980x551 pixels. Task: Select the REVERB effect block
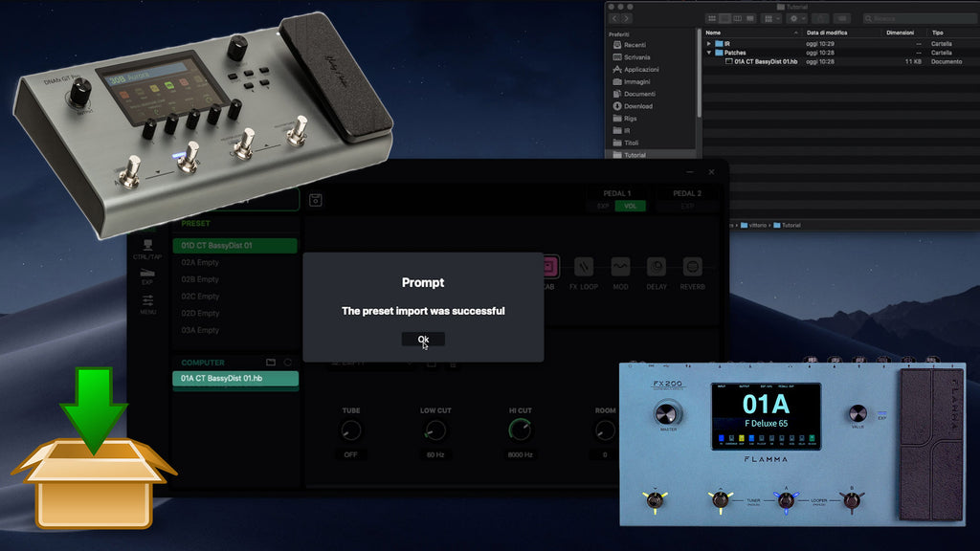coord(692,268)
